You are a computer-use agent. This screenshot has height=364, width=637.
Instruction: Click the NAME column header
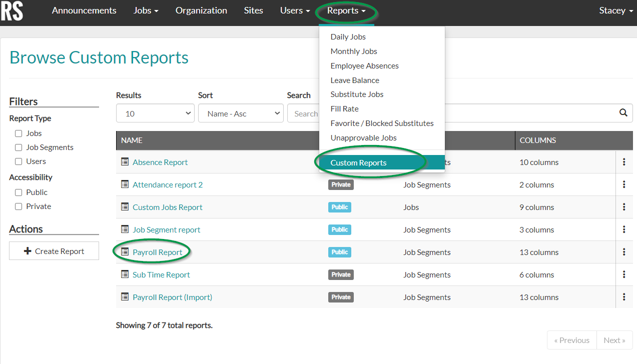[132, 140]
